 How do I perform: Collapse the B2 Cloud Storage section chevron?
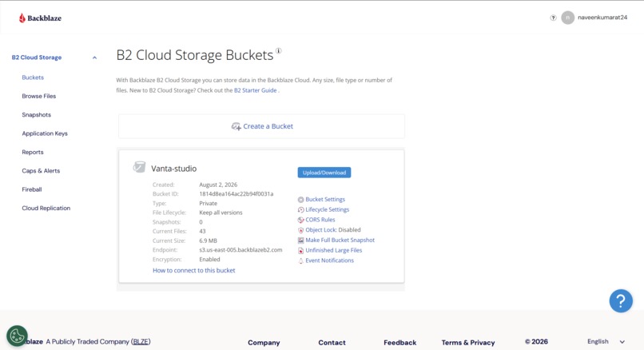(94, 58)
